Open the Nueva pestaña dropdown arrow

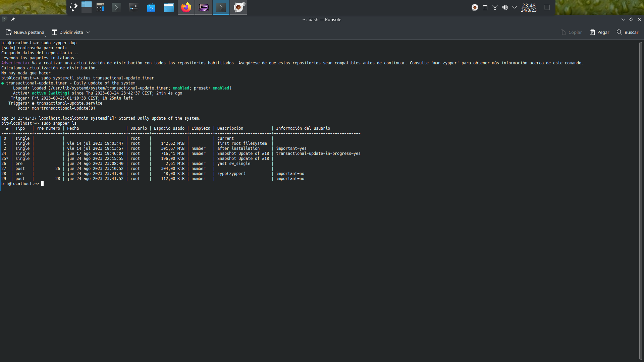[45, 35]
